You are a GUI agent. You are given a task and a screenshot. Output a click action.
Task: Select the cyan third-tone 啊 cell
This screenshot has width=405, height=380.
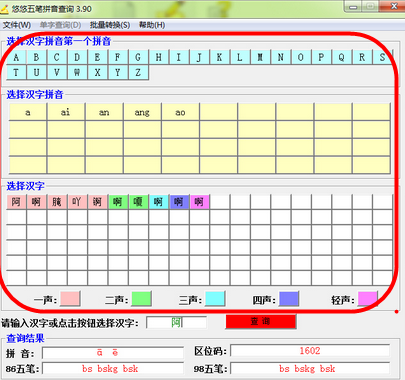(158, 202)
